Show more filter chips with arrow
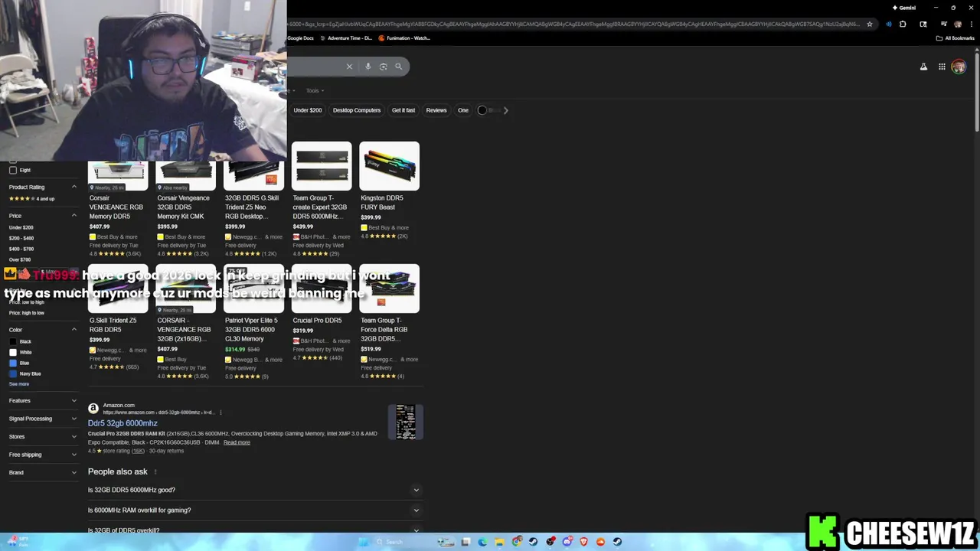The image size is (980, 551). tap(505, 110)
